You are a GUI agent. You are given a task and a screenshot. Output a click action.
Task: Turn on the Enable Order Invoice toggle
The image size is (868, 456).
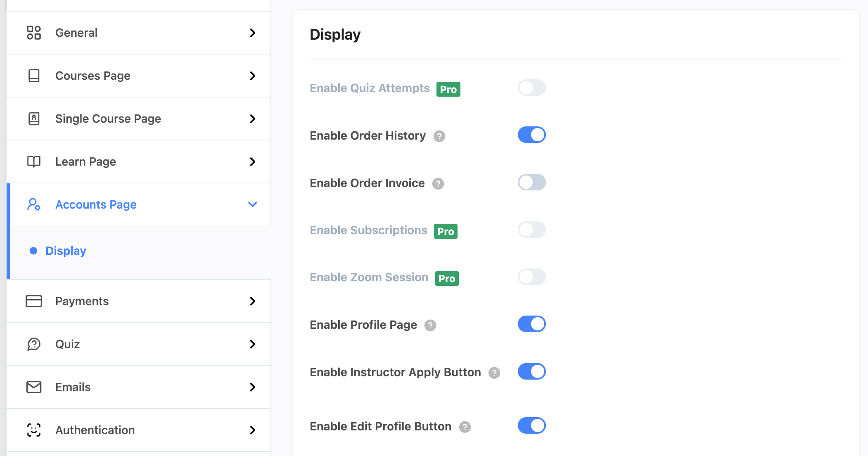pyautogui.click(x=532, y=183)
